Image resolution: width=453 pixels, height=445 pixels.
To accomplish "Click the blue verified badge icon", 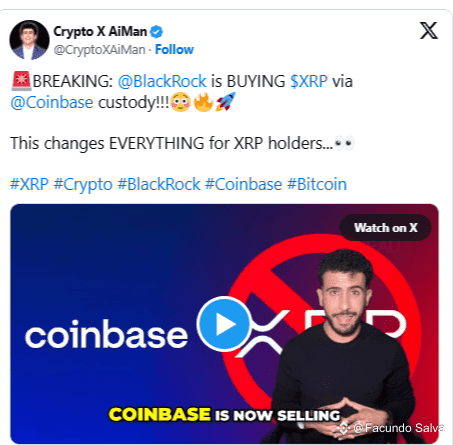I will pyautogui.click(x=156, y=32).
